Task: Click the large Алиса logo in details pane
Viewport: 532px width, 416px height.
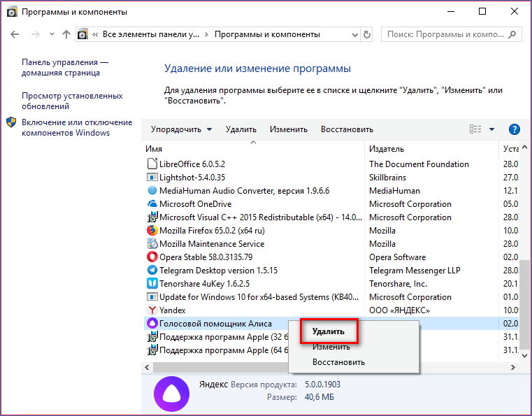Action: [172, 394]
